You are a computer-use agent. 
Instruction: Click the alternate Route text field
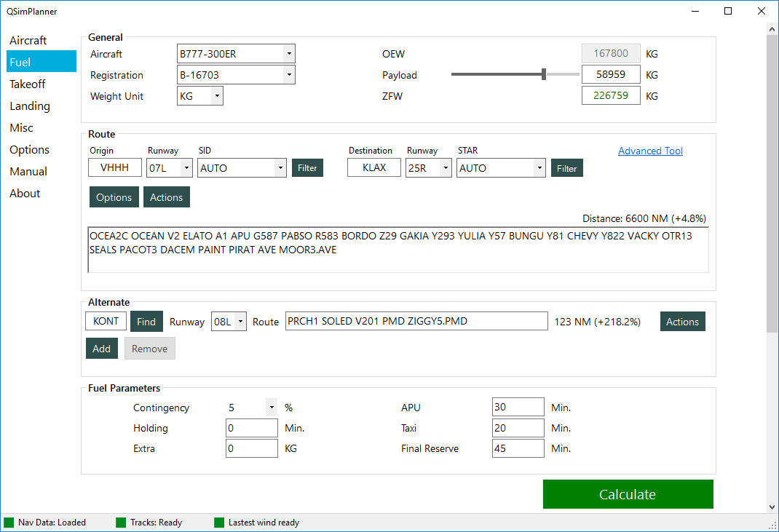click(416, 321)
